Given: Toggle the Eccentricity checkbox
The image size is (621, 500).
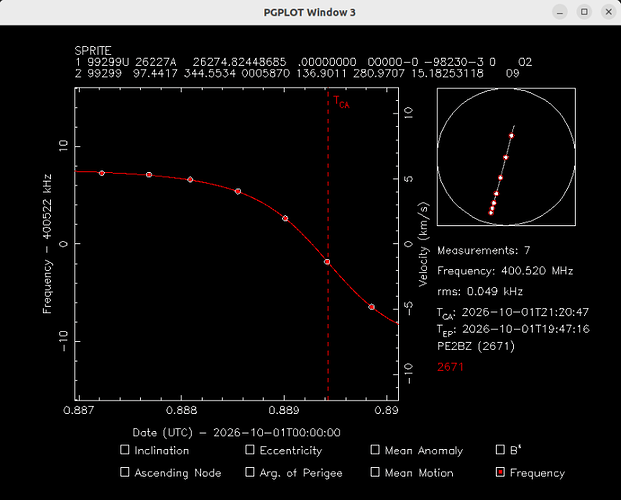Looking at the screenshot, I should tap(250, 450).
